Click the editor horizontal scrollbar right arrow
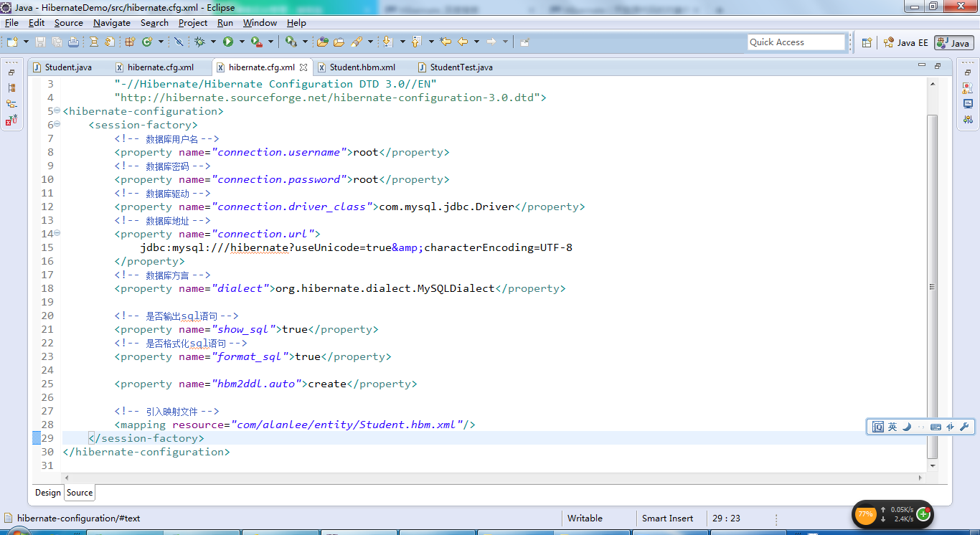 (922, 477)
